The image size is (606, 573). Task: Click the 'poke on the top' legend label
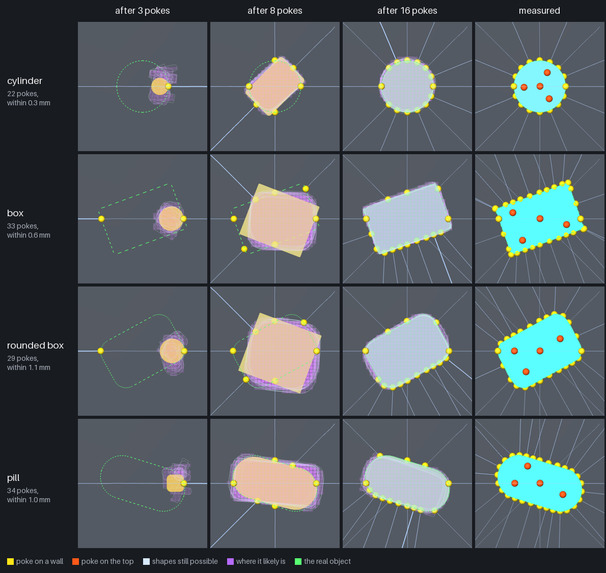coord(107,561)
